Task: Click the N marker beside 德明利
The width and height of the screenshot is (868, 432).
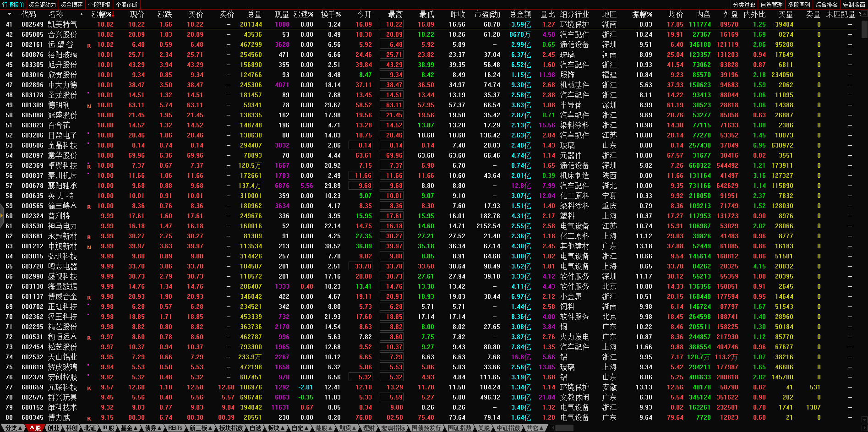Action: point(89,106)
